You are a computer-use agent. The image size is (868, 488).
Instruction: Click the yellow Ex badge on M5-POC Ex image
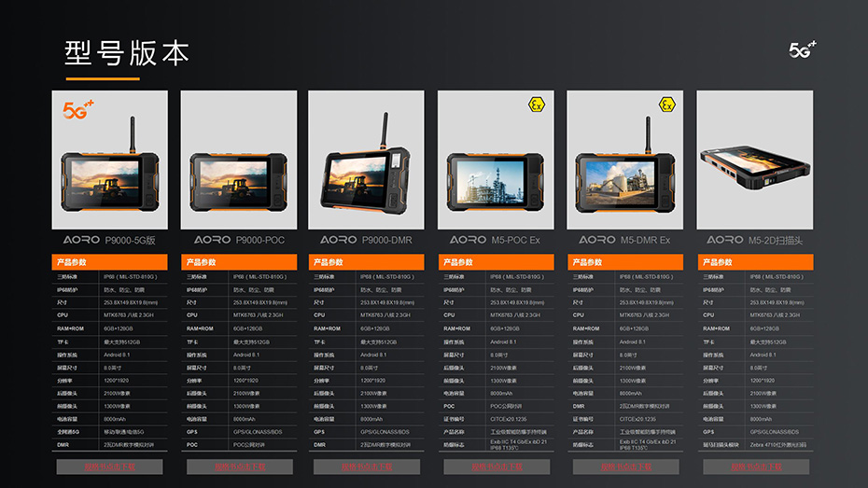[537, 104]
